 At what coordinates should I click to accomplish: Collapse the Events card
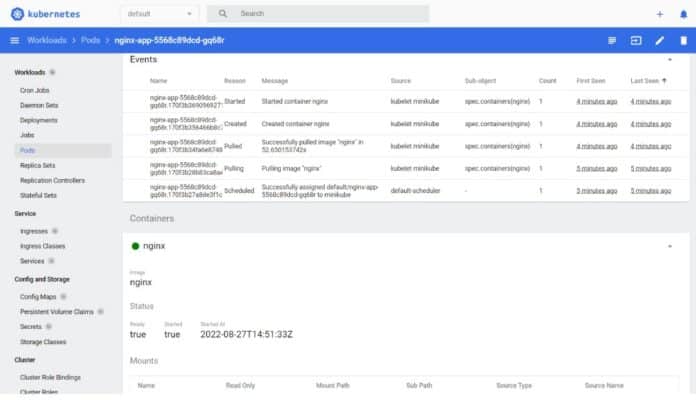click(x=670, y=60)
